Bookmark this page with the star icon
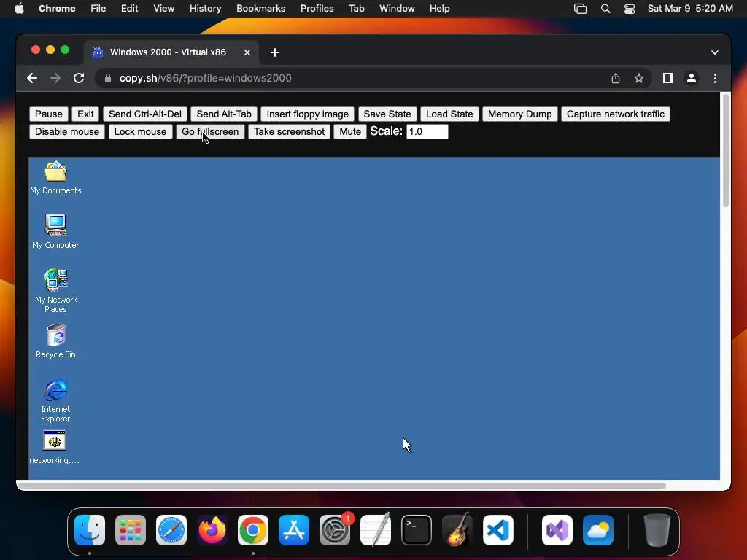 click(639, 78)
